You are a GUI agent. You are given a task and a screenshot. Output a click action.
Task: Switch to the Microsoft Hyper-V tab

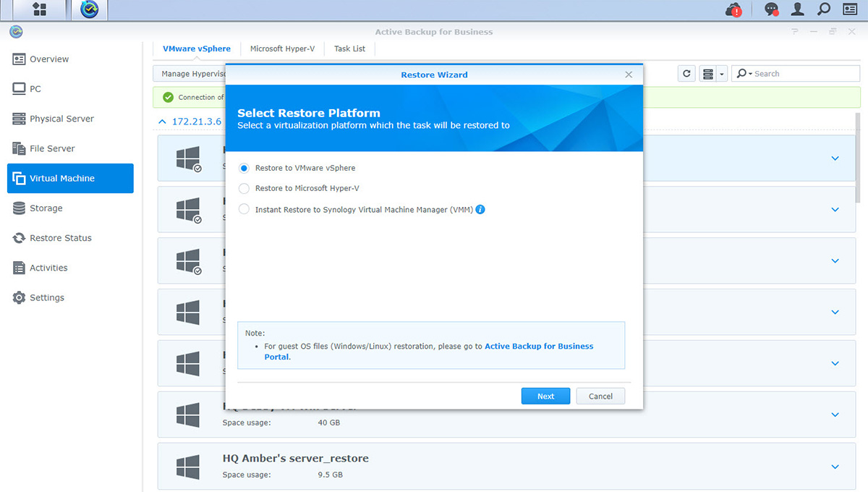point(282,49)
